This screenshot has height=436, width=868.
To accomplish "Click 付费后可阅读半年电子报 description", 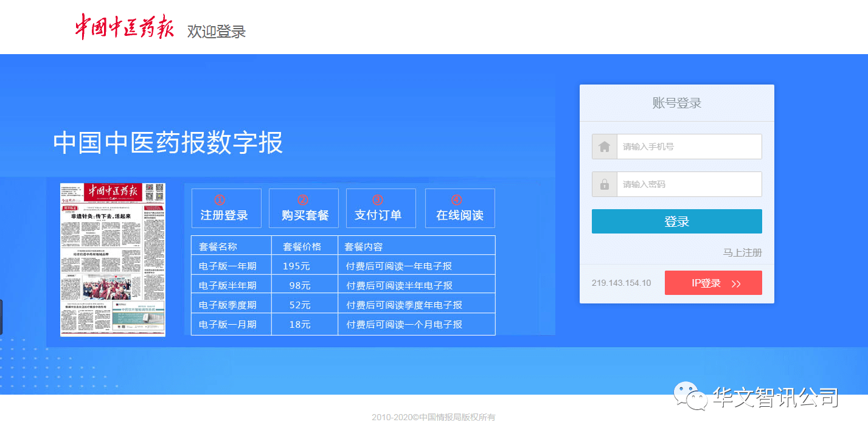I will coord(400,285).
